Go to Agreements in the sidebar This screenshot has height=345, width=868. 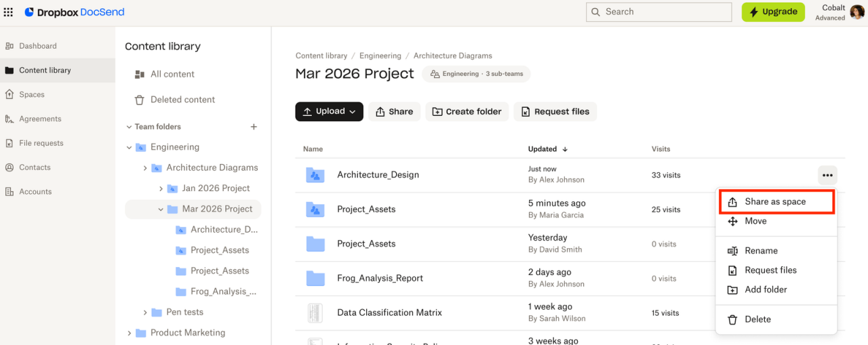[40, 119]
